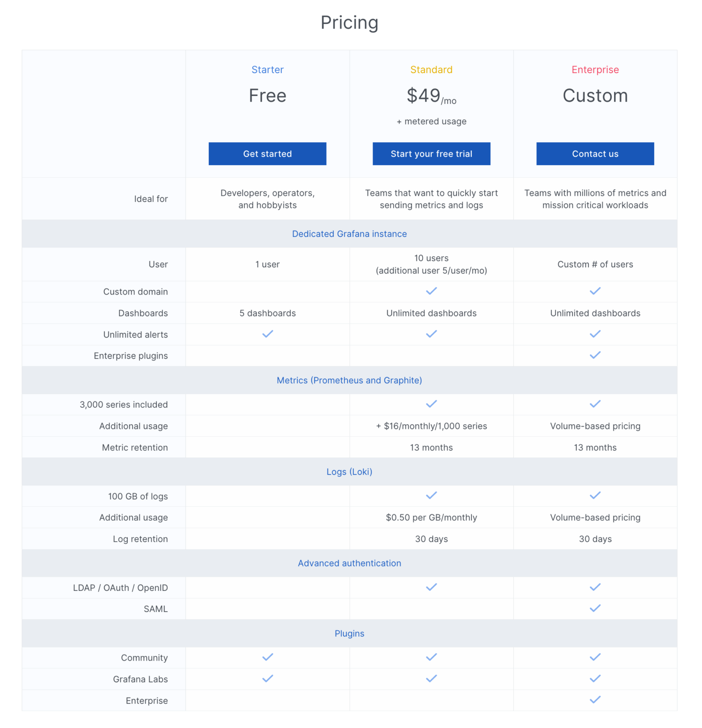The image size is (702, 728).
Task: Click the Enterprise row checkmark under Plugins
Action: pyautogui.click(x=595, y=700)
